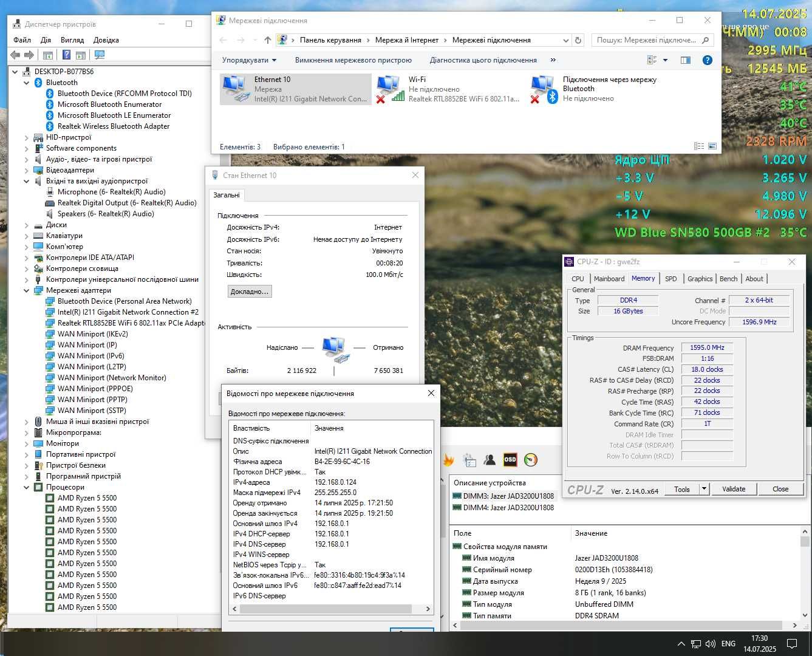Open the Action Center notifications icon

(x=791, y=644)
